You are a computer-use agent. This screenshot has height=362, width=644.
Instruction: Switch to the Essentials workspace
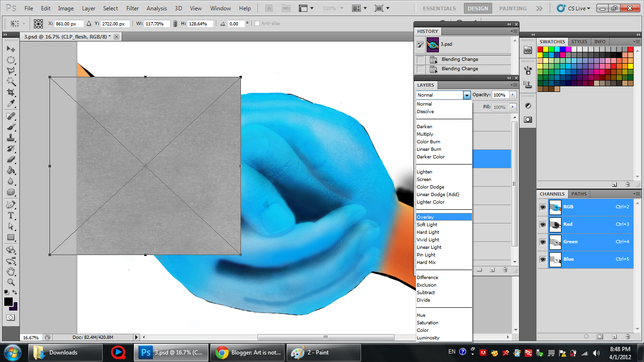point(439,8)
